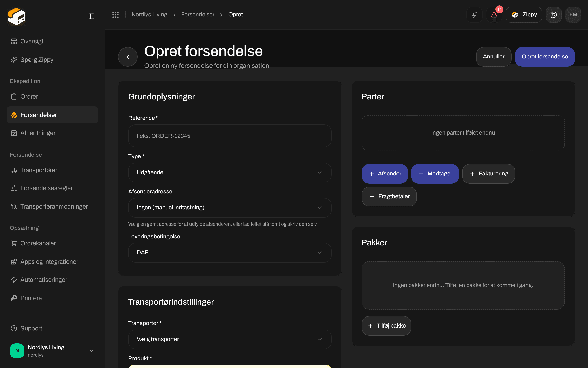Open the Vælg transportør dropdown
This screenshot has height=368, width=588.
tap(230, 339)
